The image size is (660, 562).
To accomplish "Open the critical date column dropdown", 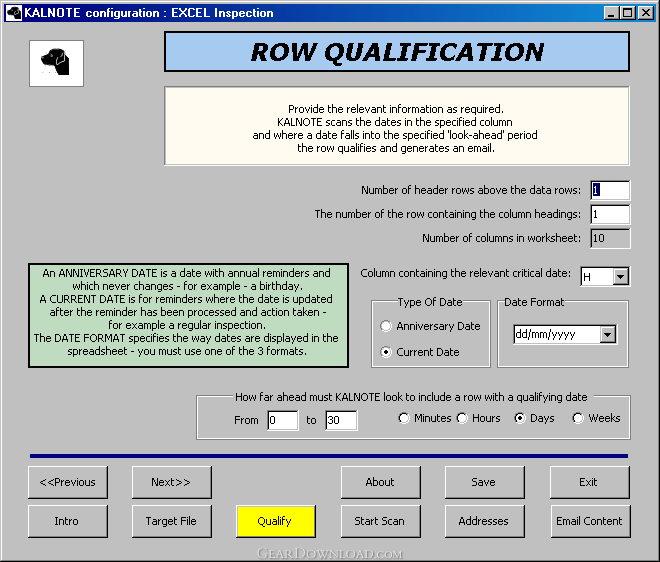I will point(620,277).
